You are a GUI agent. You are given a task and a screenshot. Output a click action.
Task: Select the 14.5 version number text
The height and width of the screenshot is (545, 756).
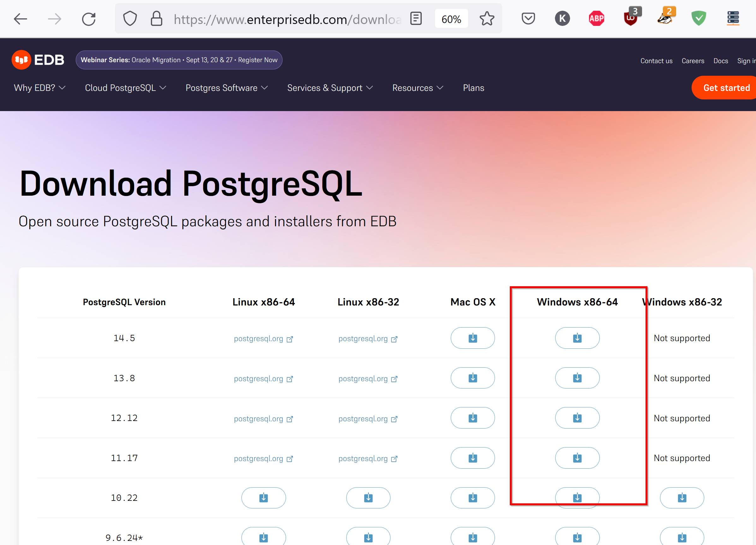point(124,338)
